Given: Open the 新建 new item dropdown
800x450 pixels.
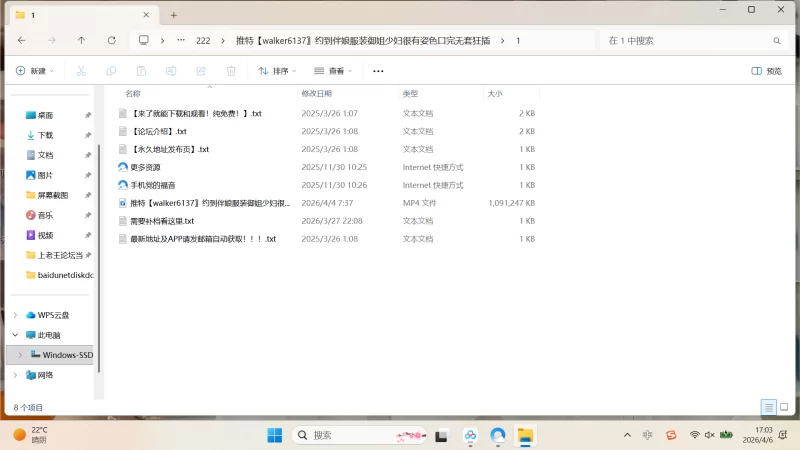Looking at the screenshot, I should [35, 71].
